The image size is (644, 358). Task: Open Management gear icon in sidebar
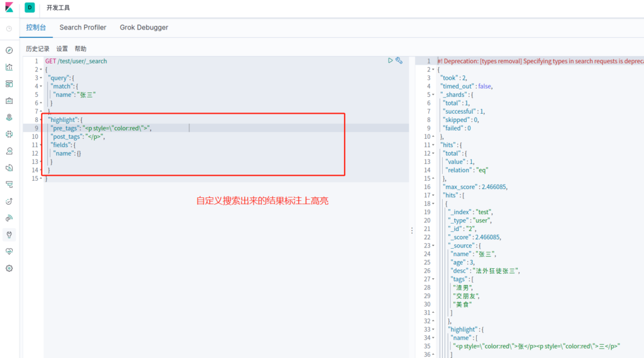[x=9, y=268]
